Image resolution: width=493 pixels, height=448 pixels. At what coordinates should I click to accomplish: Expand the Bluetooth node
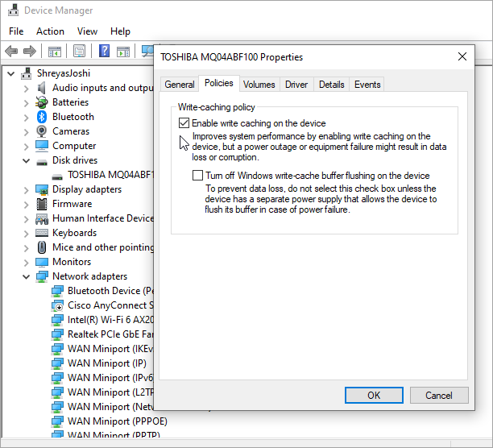[27, 118]
